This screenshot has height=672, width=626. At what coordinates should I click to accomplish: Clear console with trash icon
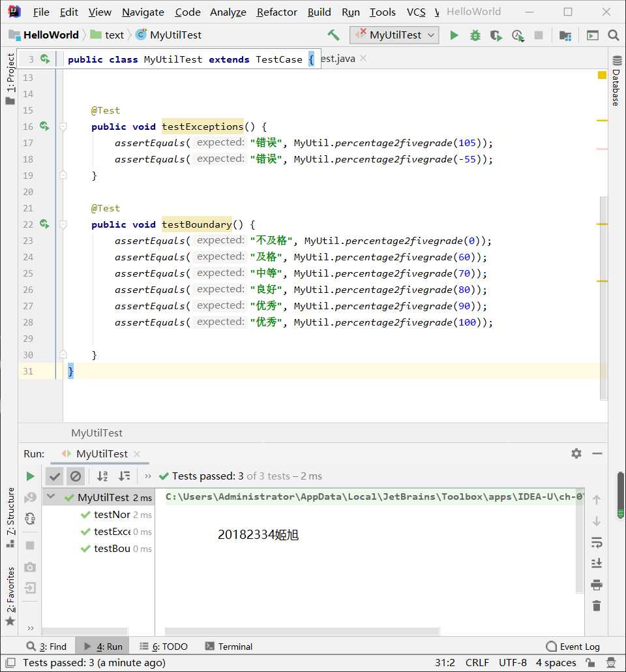(x=597, y=605)
